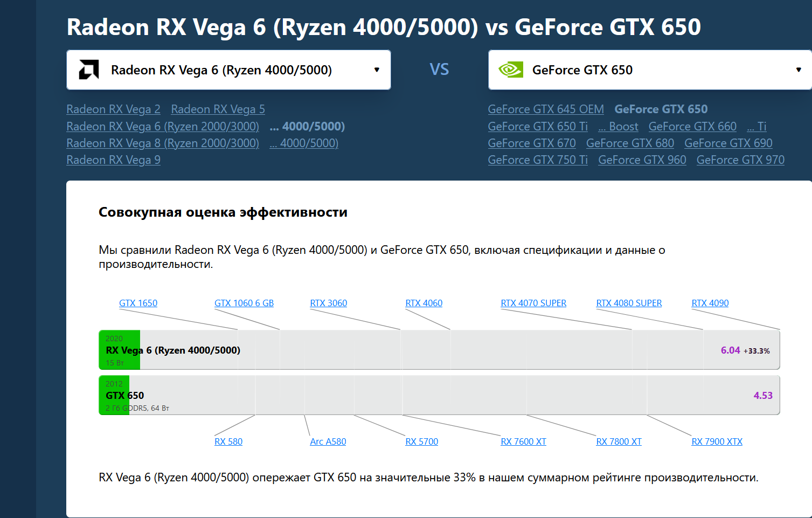Open the GeForce GTX 750 Ti link
Image resolution: width=812 pixels, height=518 pixels.
[x=538, y=160]
